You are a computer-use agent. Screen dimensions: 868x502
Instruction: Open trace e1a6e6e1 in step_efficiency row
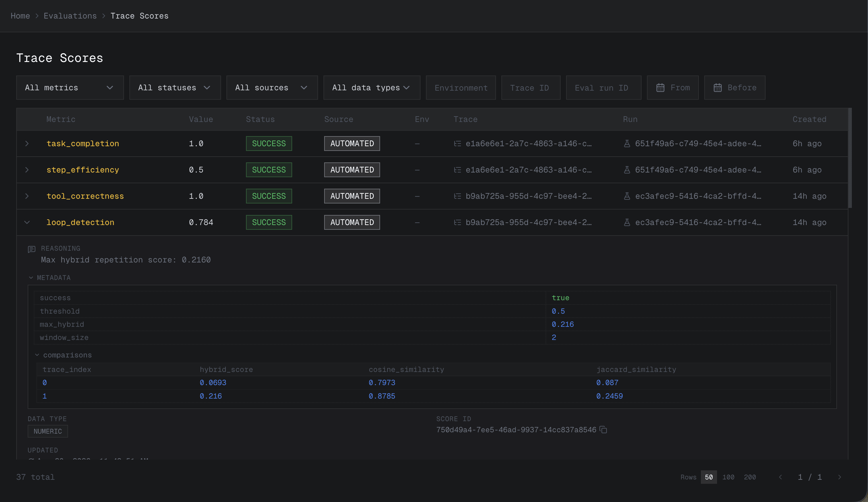tap(528, 170)
